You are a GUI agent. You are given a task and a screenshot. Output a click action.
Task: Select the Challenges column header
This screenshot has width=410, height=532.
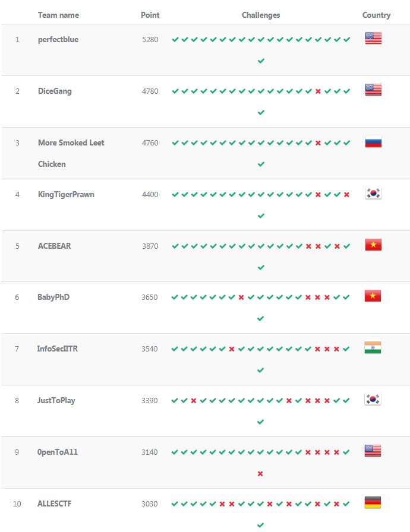pyautogui.click(x=261, y=15)
